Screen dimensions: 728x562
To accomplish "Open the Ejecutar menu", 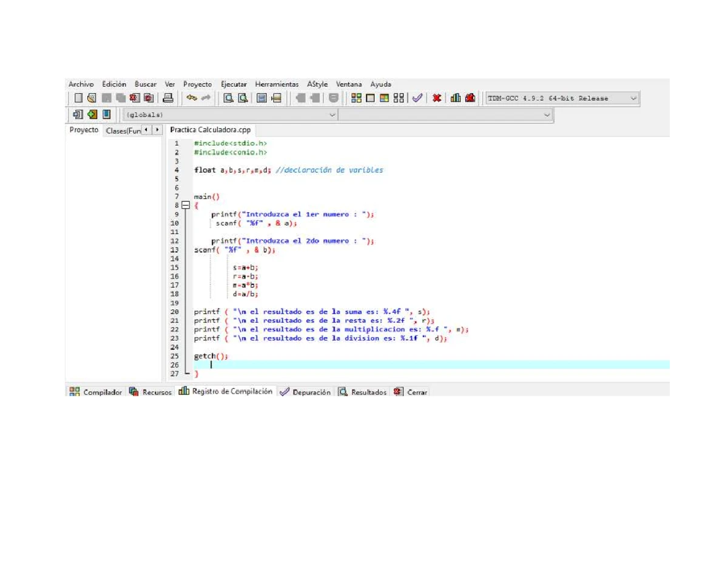I will 234,84.
